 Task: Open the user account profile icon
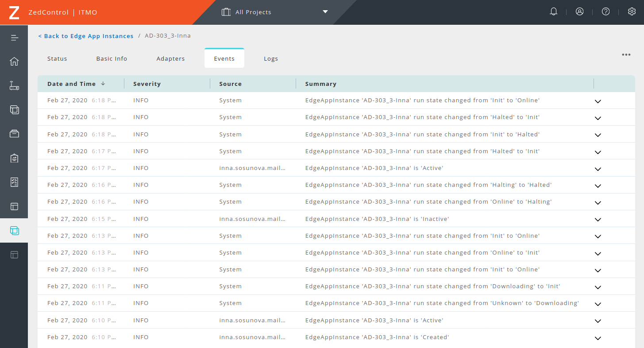pos(579,12)
